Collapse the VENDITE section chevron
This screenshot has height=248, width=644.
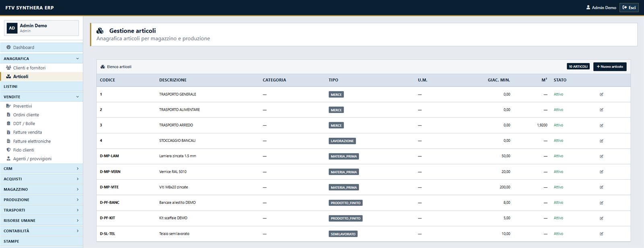click(x=77, y=97)
